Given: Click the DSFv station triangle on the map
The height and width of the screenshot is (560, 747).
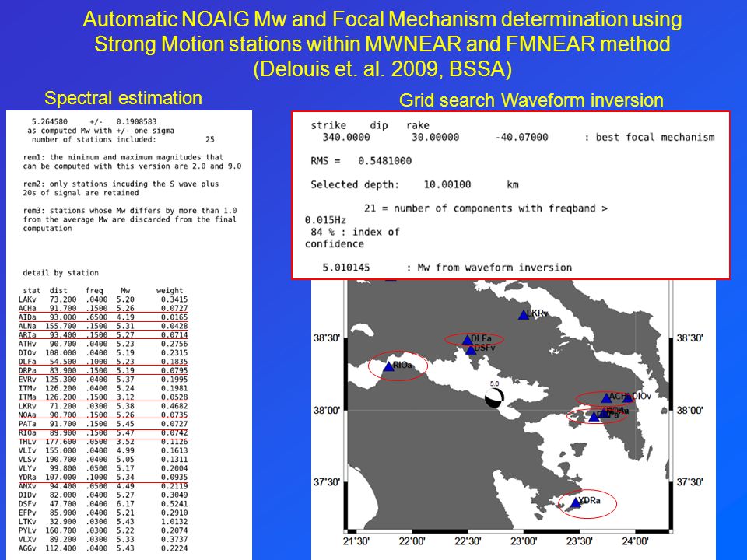Looking at the screenshot, I should 471,350.
